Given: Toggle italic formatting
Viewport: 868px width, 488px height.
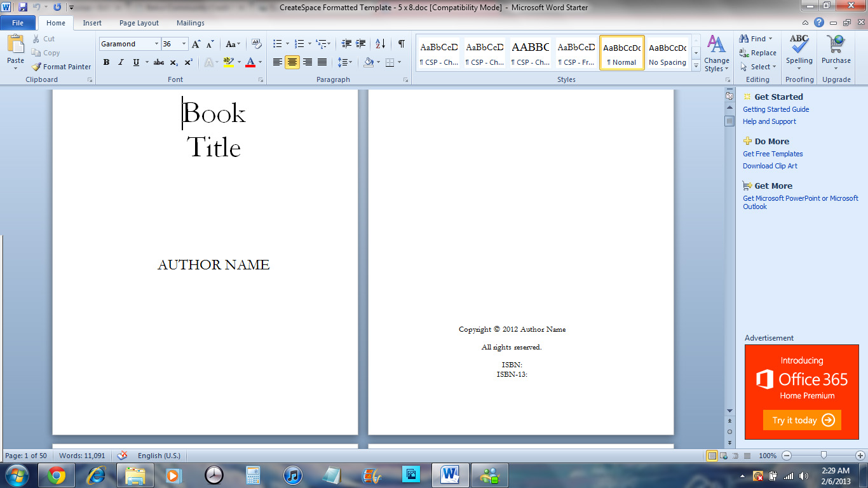Looking at the screenshot, I should click(x=121, y=62).
